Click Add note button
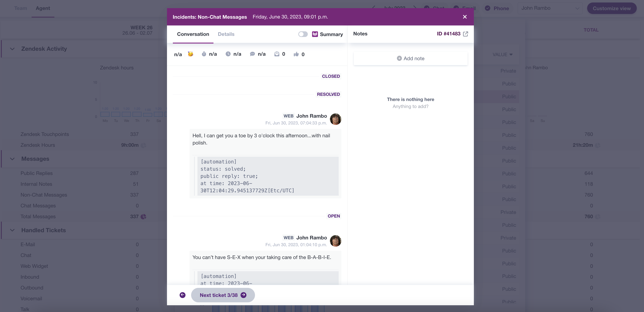The width and height of the screenshot is (644, 312). (x=410, y=58)
